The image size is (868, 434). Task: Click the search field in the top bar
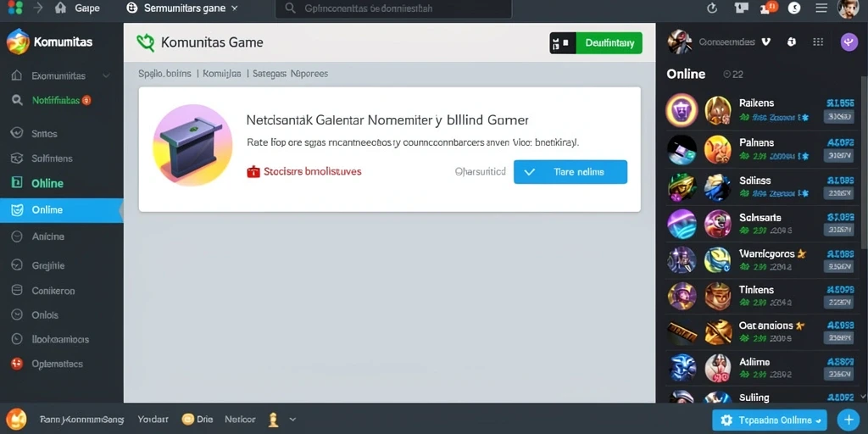point(393,8)
